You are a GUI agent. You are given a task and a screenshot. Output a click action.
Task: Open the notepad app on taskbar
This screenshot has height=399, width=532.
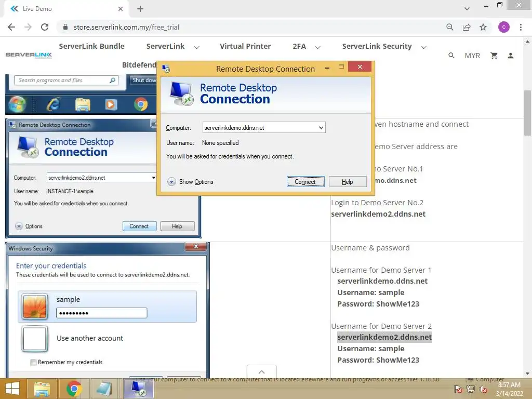(x=104, y=389)
